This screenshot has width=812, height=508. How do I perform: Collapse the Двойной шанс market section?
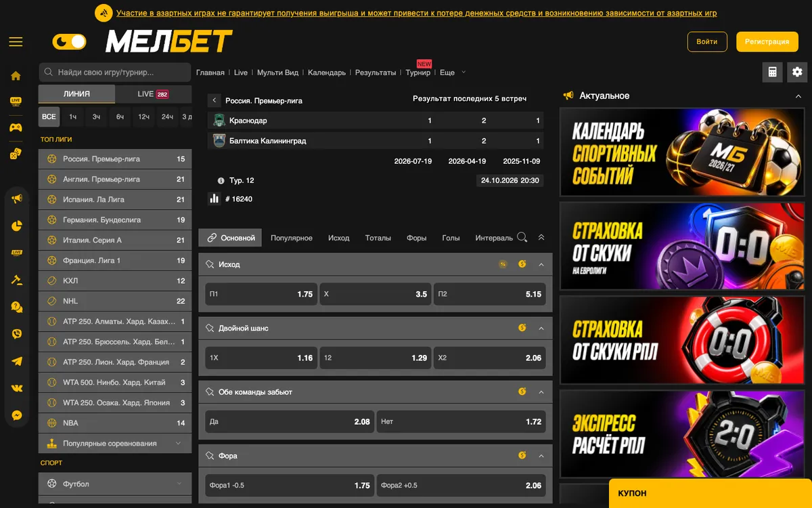pos(541,328)
